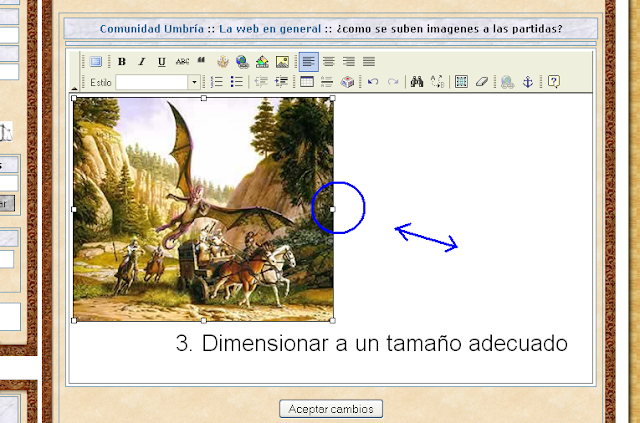Click the round emblem icon before the globe
Image resolution: width=640 pixels, height=423 pixels.
coord(223,62)
